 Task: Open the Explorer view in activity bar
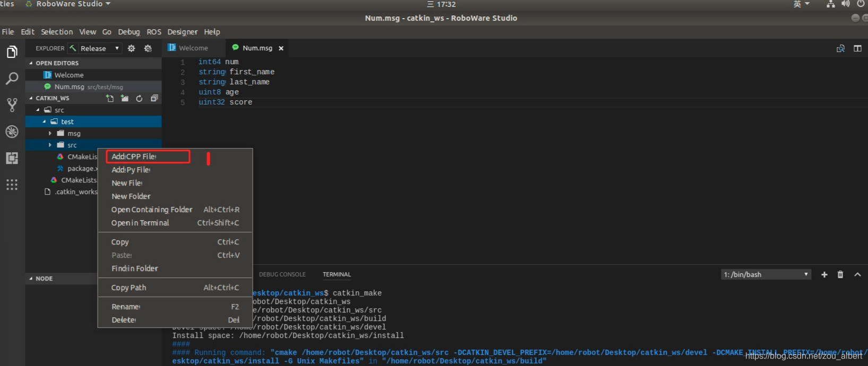pyautogui.click(x=12, y=52)
